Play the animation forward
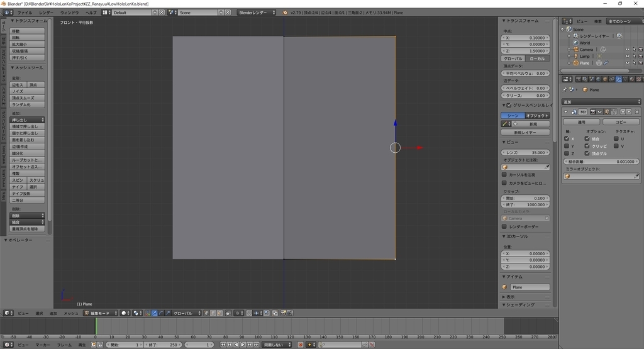Image resolution: width=644 pixels, height=349 pixels. coord(243,345)
